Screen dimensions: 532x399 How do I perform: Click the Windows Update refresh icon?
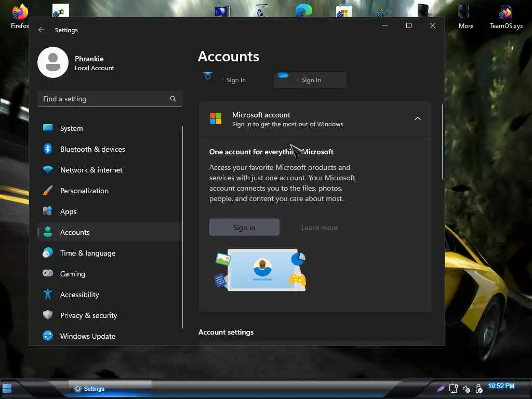[48, 336]
